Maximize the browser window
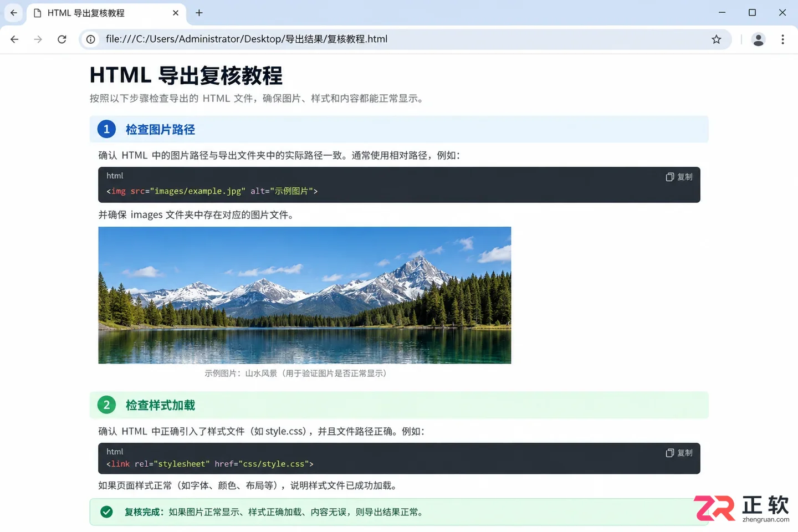The image size is (798, 532). [x=752, y=13]
